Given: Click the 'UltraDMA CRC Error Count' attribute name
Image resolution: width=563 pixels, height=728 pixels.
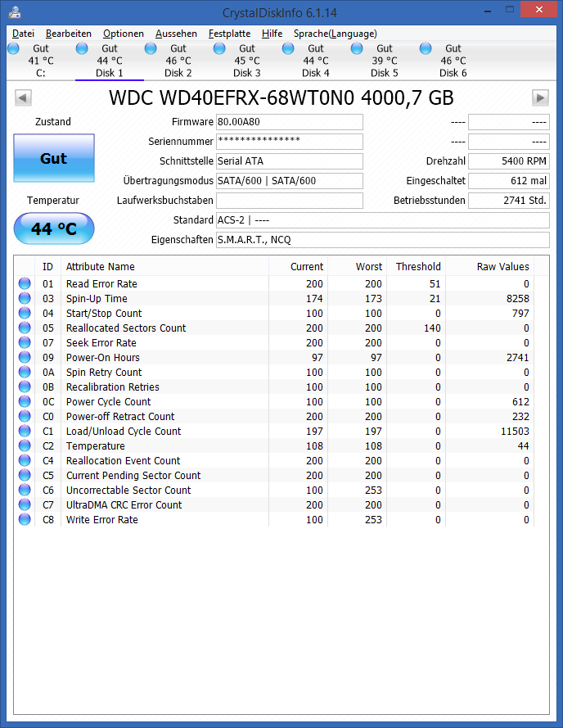Looking at the screenshot, I should 124,505.
